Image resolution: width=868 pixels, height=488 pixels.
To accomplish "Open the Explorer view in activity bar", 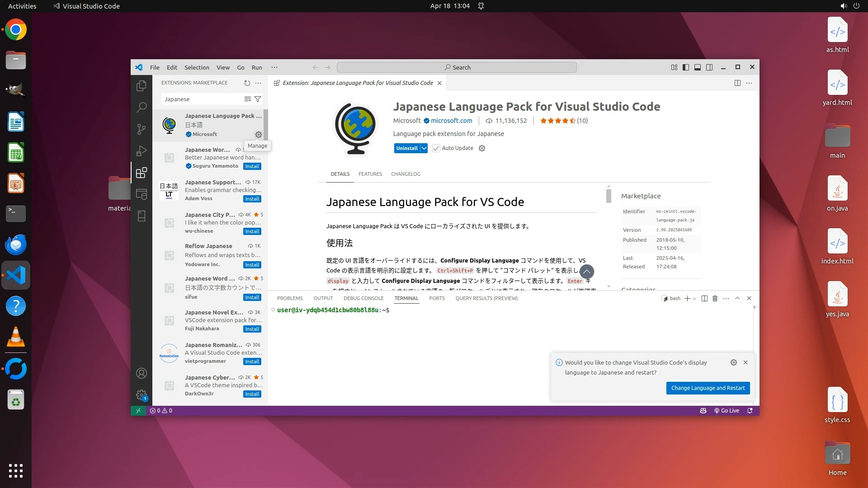I will [x=142, y=85].
